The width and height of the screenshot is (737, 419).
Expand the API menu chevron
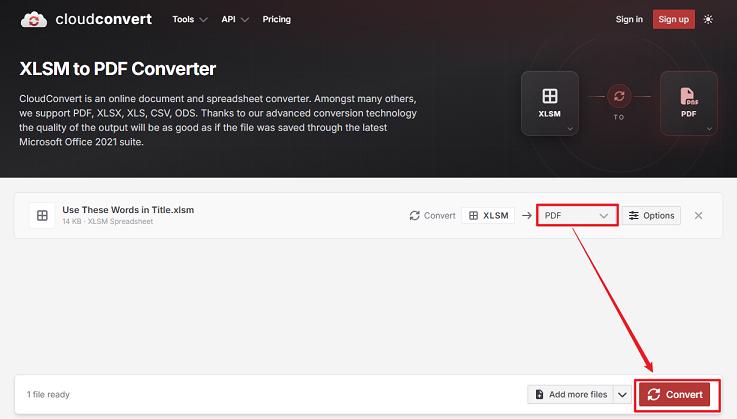point(244,20)
